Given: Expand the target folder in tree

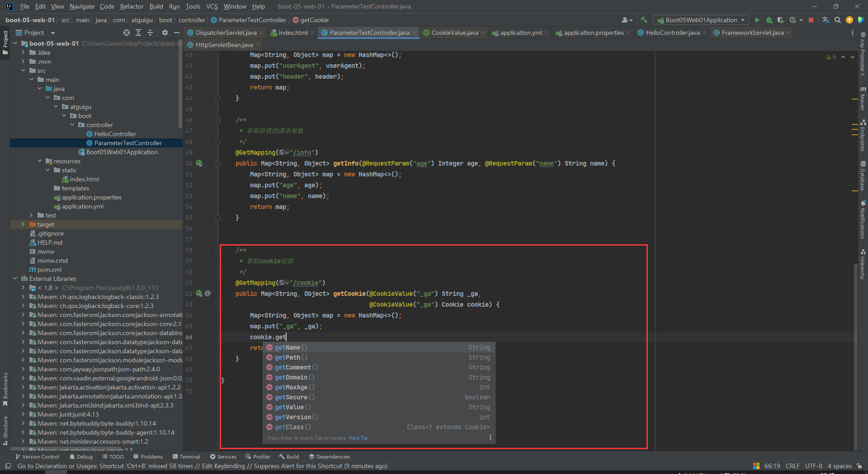Looking at the screenshot, I should tap(23, 224).
